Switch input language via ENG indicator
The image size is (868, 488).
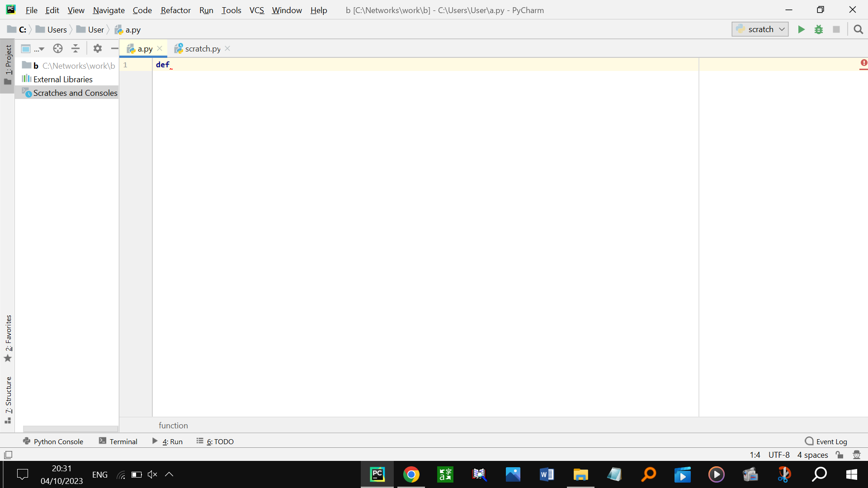[100, 474]
